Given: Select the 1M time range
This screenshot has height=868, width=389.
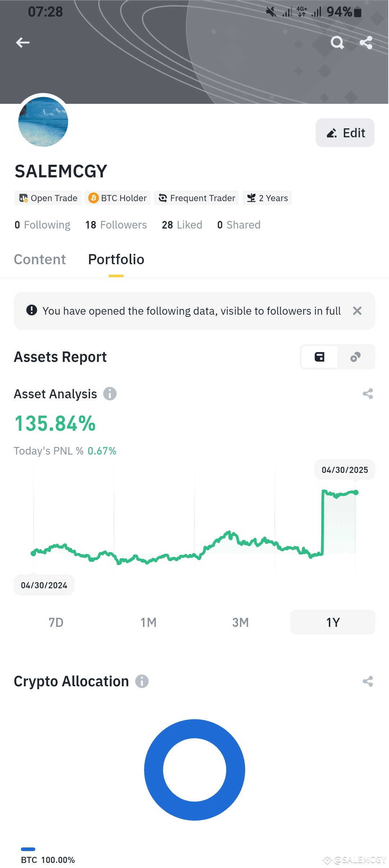Looking at the screenshot, I should [148, 622].
